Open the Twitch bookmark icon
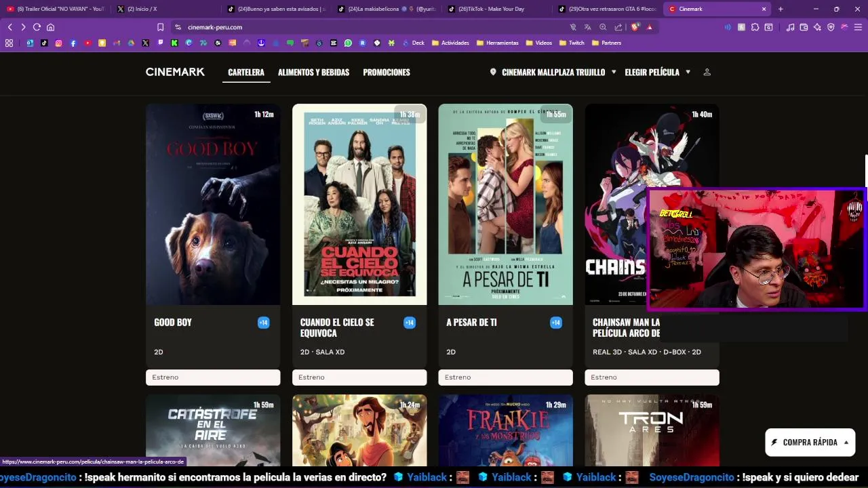 pyautogui.click(x=160, y=43)
